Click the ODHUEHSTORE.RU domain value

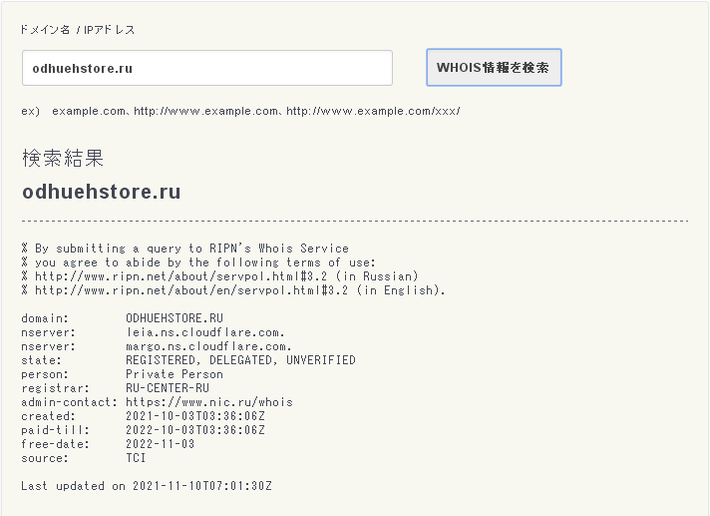tap(174, 318)
